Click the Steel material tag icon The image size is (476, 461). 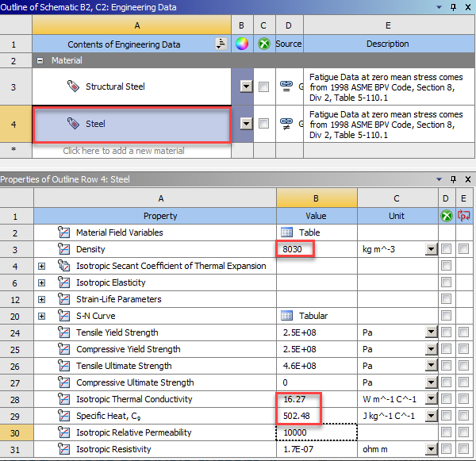[73, 124]
